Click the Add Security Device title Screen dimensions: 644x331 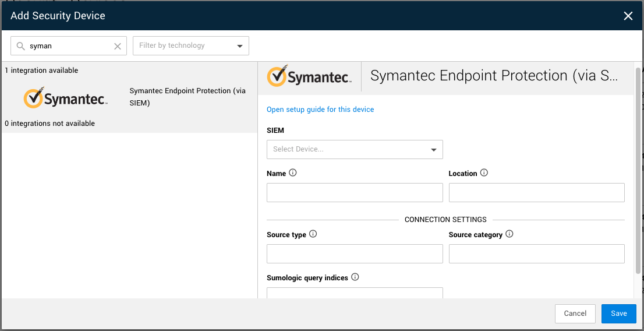(58, 16)
